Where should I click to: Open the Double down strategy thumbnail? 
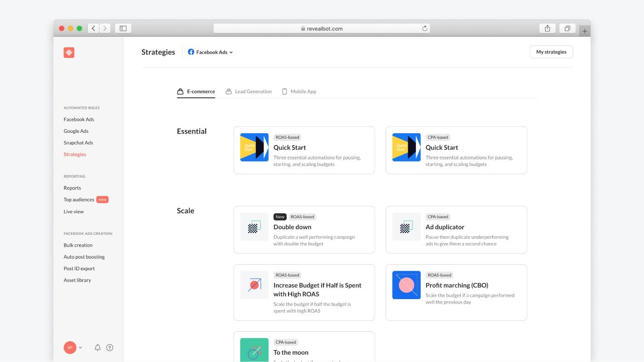[254, 227]
